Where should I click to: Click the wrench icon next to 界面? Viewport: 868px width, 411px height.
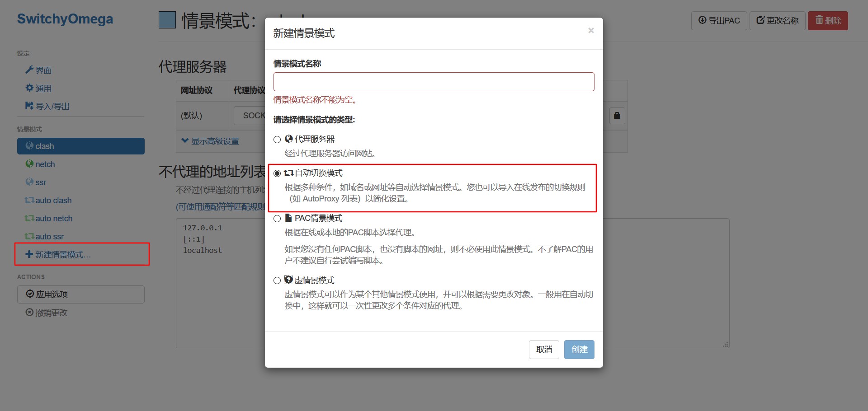pos(29,70)
